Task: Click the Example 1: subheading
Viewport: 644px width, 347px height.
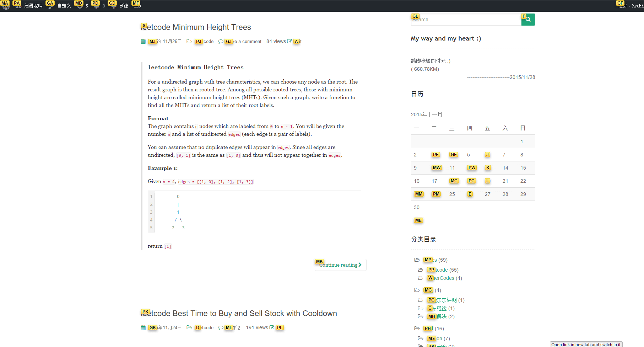Action: tap(163, 168)
